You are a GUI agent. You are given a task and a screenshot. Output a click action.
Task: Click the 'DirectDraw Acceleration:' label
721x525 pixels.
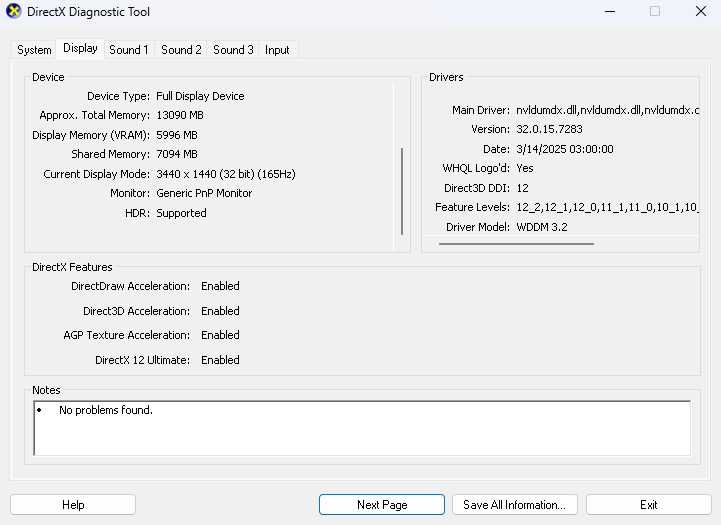click(131, 286)
